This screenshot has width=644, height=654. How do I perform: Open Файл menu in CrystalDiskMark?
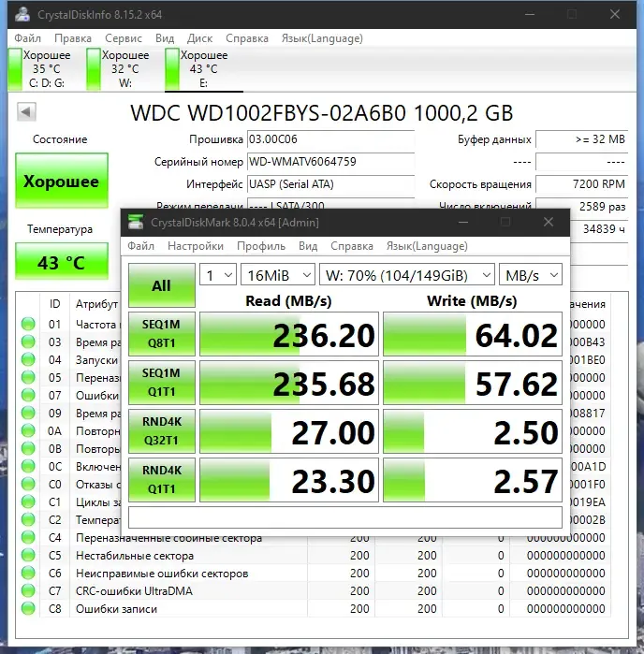pos(140,246)
